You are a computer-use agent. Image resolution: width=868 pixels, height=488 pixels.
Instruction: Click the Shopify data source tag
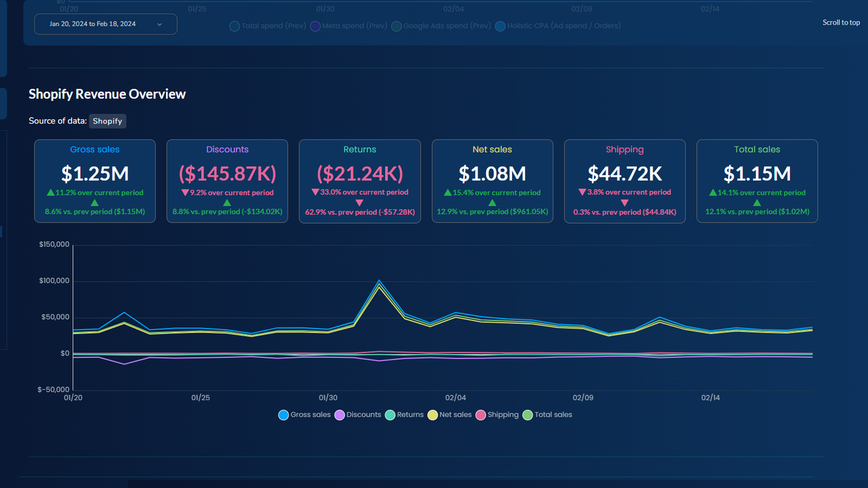(108, 121)
